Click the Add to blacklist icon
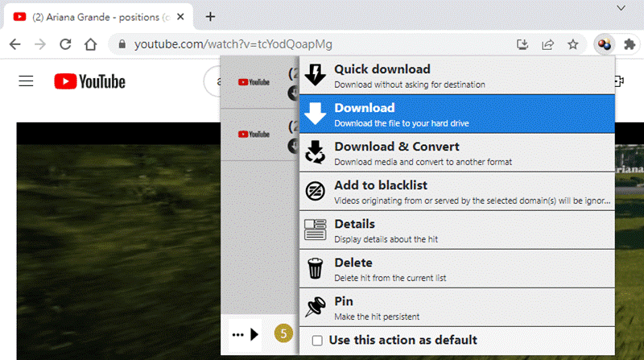The image size is (644, 360). pyautogui.click(x=316, y=191)
